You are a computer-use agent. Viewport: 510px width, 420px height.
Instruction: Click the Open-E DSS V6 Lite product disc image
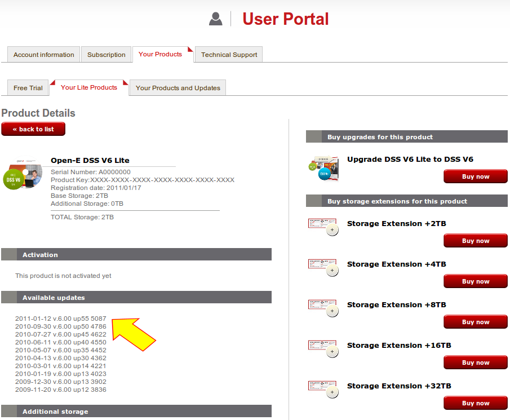[x=23, y=174]
